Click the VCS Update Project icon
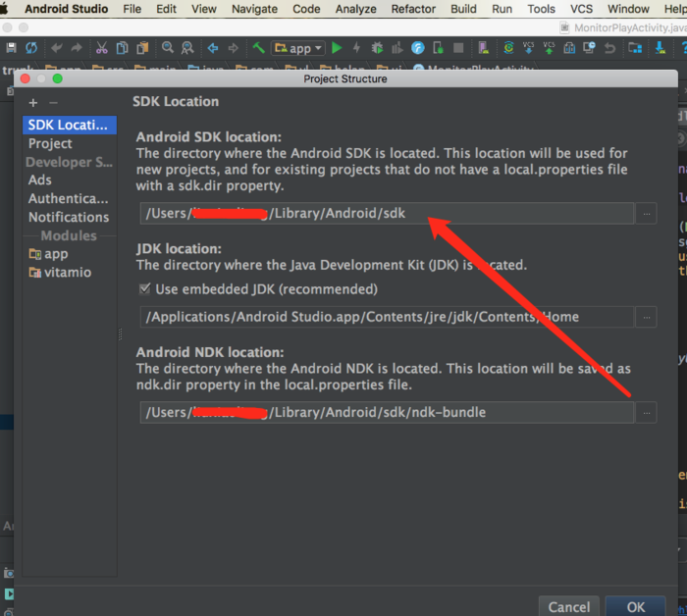This screenshot has width=687, height=616. point(529,47)
